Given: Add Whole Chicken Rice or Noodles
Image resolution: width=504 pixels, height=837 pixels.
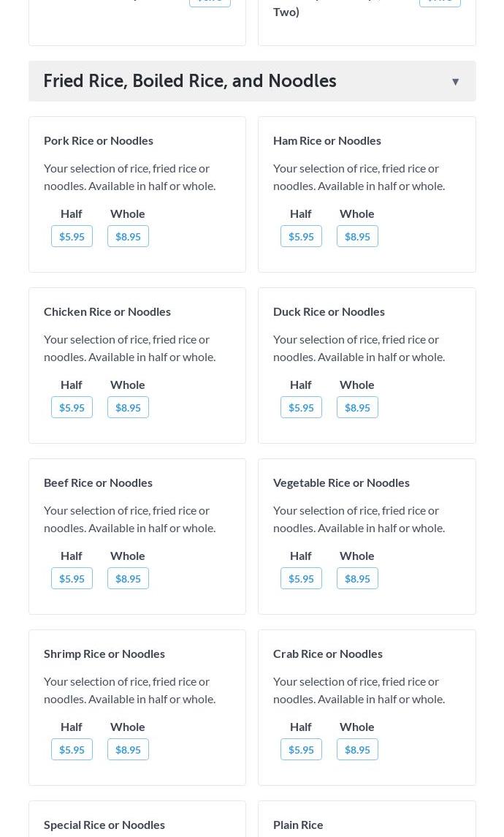Looking at the screenshot, I should click(x=128, y=407).
